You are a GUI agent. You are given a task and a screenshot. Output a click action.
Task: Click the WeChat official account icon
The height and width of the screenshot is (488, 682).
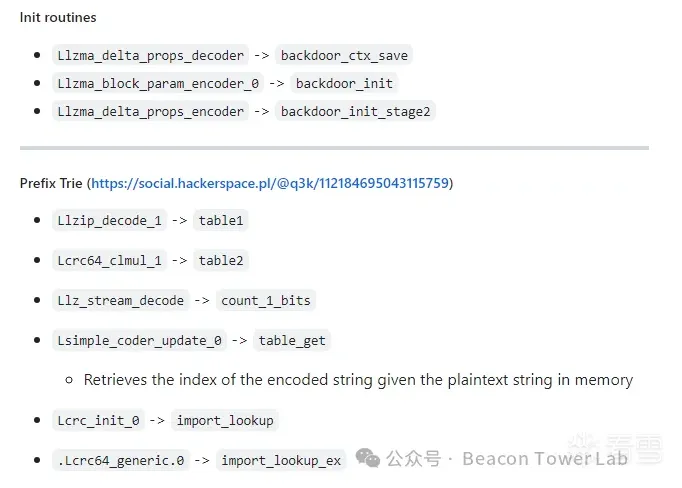pos(368,459)
